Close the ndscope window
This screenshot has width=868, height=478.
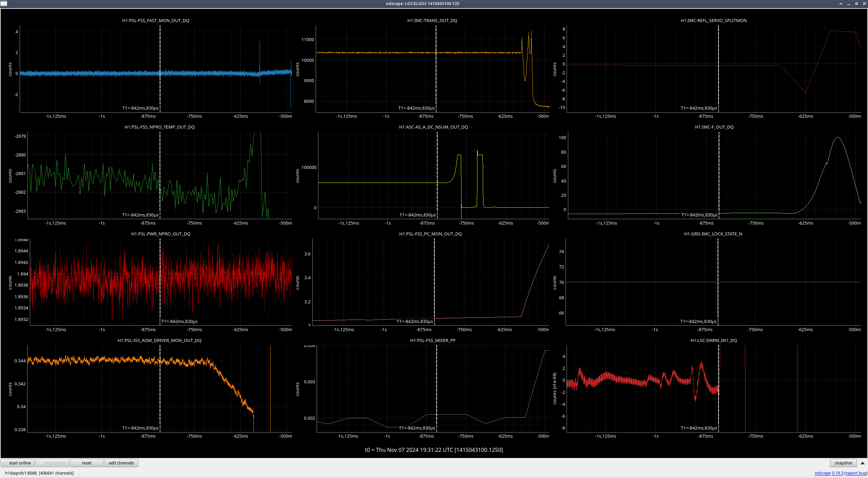[x=864, y=4]
